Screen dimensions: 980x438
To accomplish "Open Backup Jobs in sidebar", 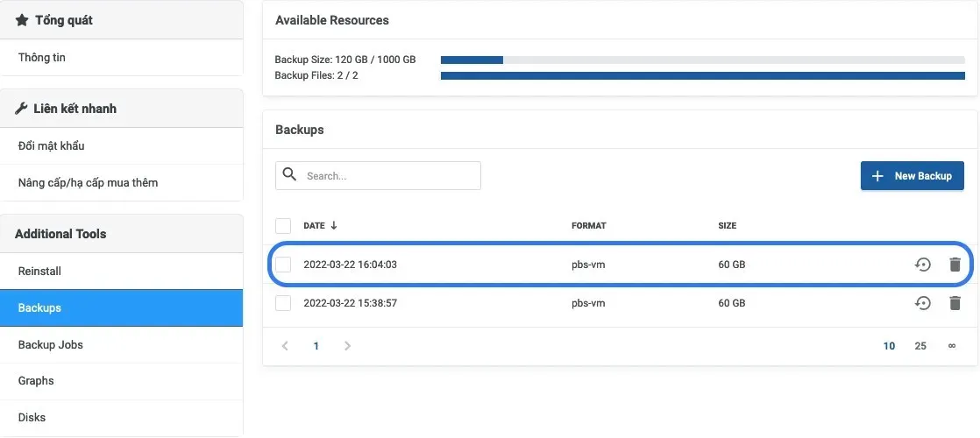I will click(x=121, y=345).
